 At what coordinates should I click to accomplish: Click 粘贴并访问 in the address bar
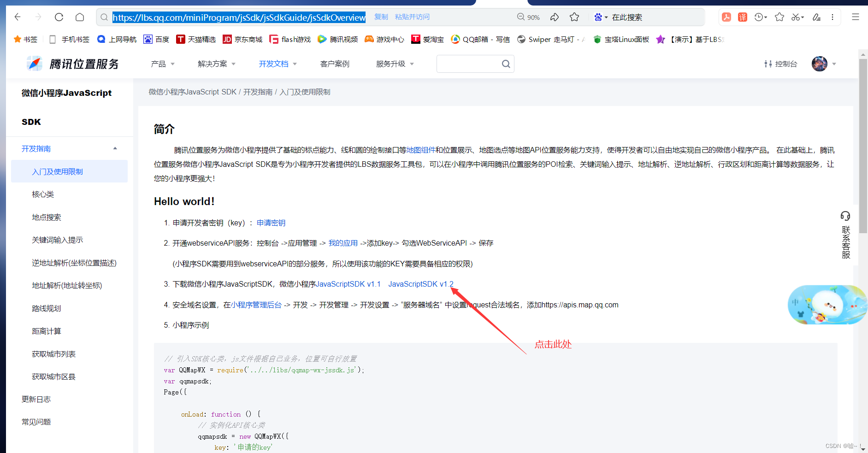[x=412, y=17]
